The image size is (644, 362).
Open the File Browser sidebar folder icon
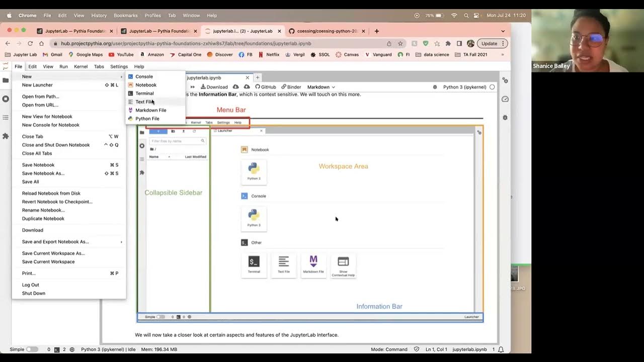(6, 80)
